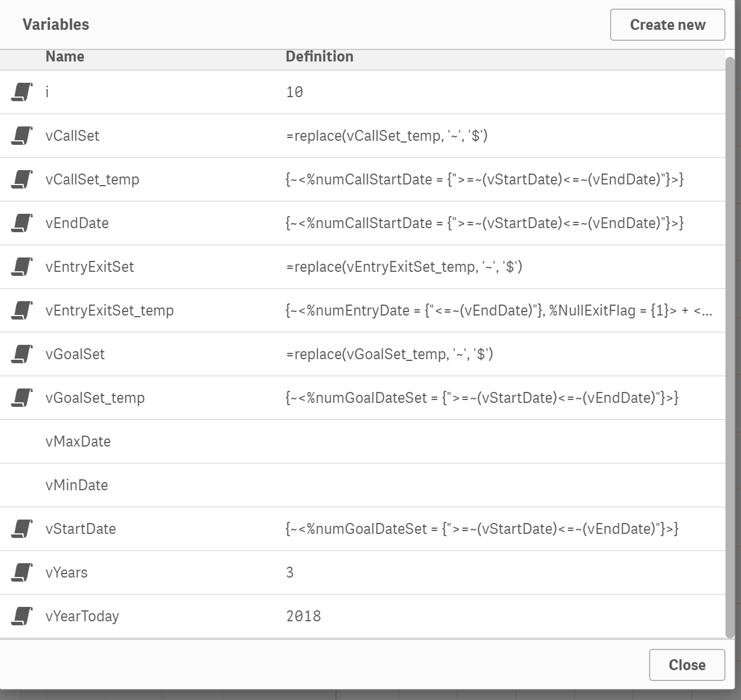Viewport: 741px width, 700px height.
Task: Select the vEndDate definition text
Action: click(x=485, y=223)
